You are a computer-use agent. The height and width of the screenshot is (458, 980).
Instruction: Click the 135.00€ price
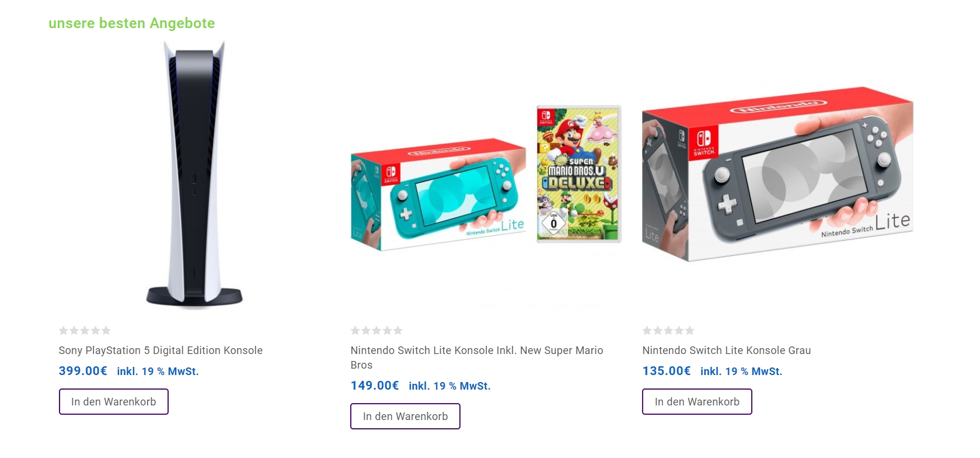[x=667, y=371]
